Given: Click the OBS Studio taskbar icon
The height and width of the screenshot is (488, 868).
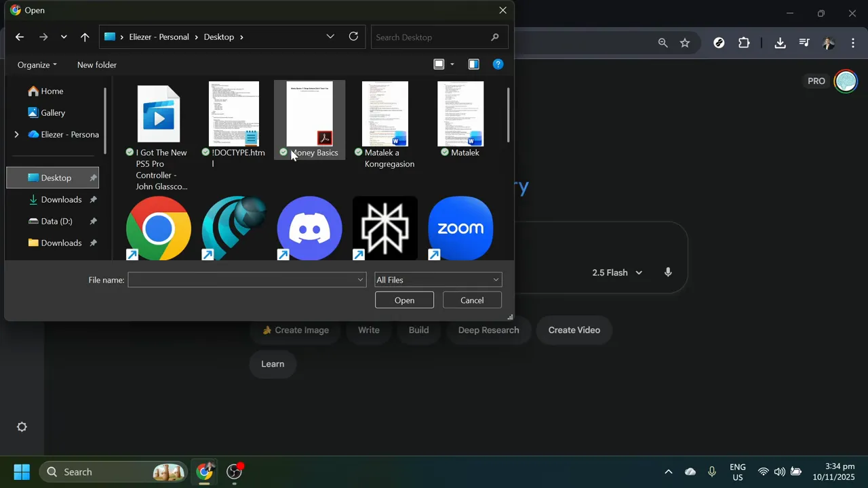Looking at the screenshot, I should click(235, 472).
